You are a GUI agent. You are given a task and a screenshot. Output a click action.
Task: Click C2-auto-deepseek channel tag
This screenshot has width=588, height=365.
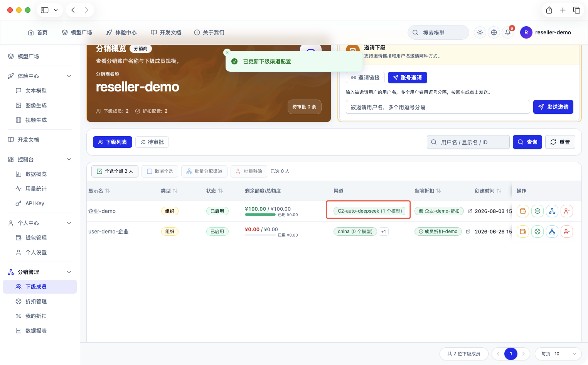pyautogui.click(x=370, y=211)
